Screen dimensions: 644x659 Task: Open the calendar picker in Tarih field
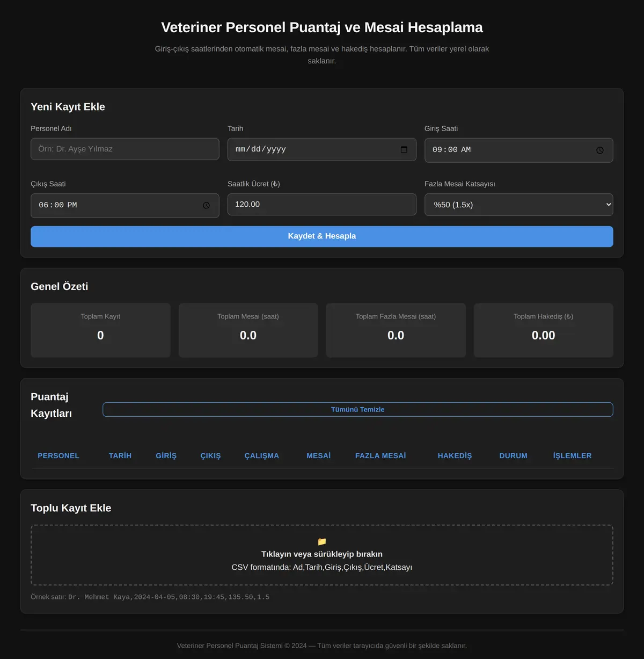click(404, 149)
